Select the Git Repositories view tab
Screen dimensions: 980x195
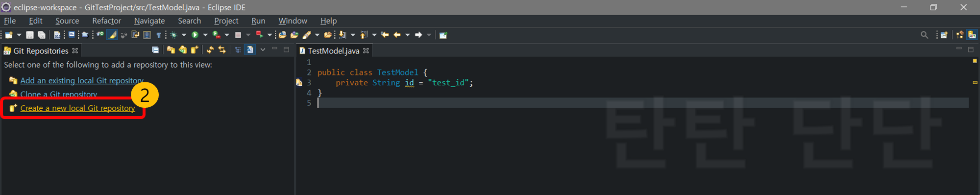tap(41, 51)
